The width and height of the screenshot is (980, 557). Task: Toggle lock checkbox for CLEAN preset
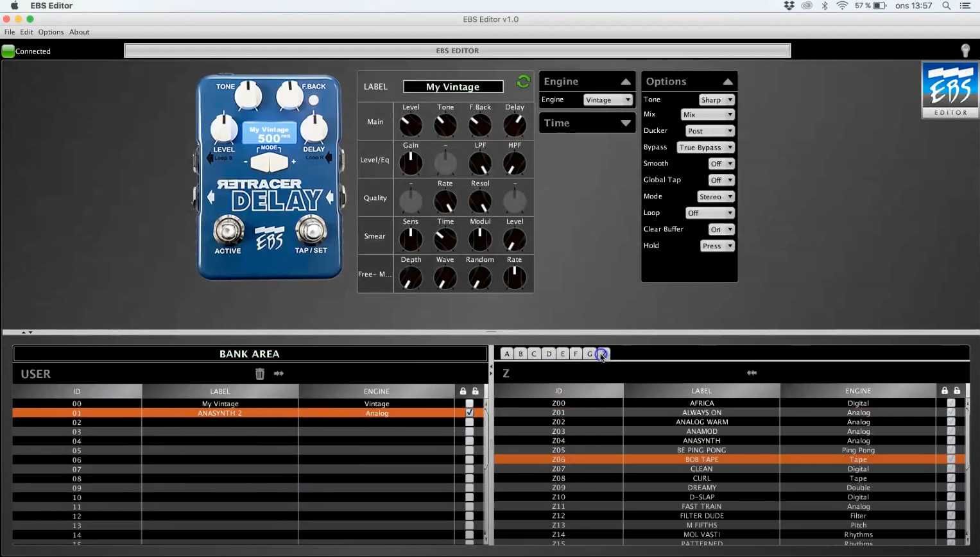point(951,468)
